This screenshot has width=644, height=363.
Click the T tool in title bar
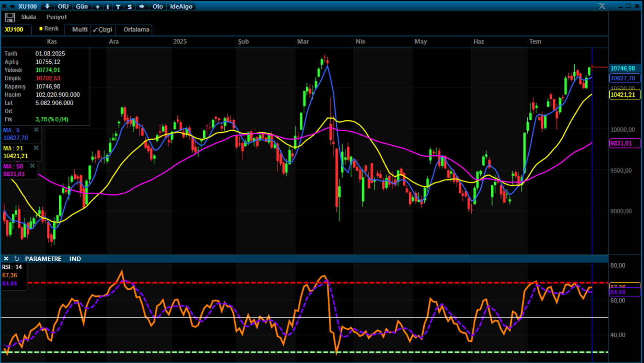118,7
